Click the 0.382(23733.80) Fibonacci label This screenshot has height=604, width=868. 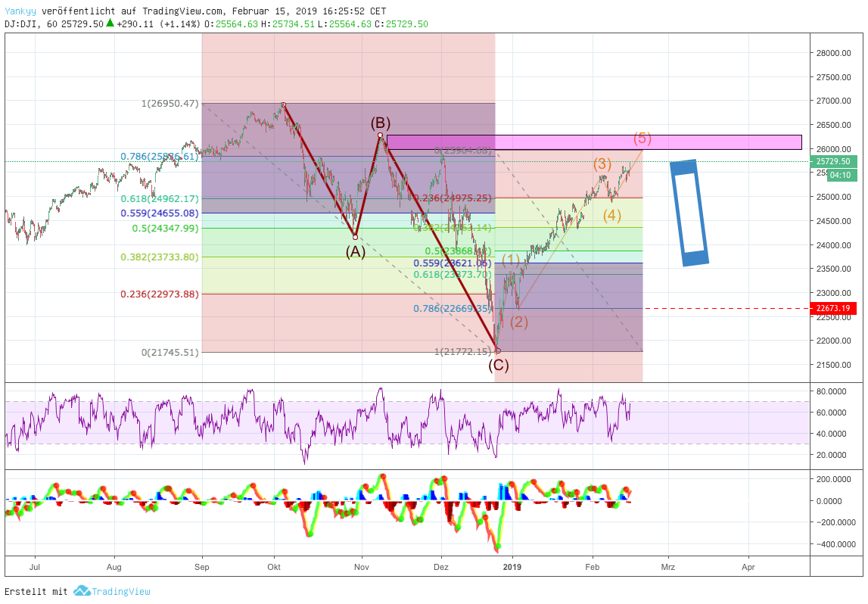pyautogui.click(x=160, y=257)
